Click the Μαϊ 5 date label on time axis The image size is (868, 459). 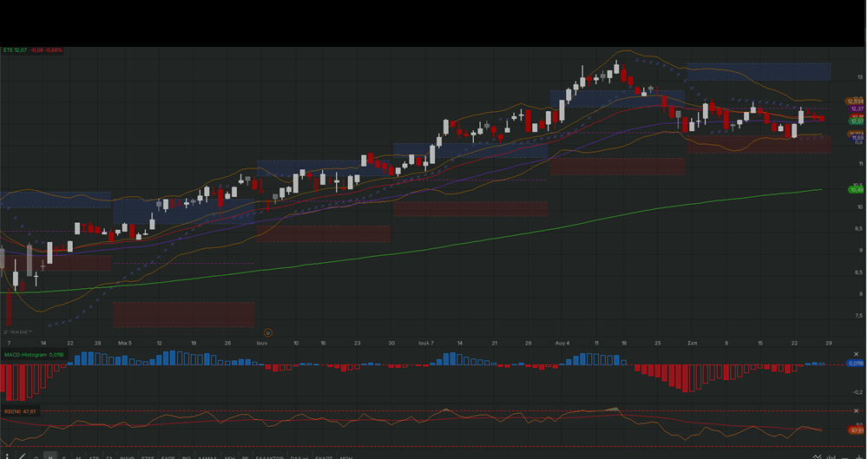124,344
